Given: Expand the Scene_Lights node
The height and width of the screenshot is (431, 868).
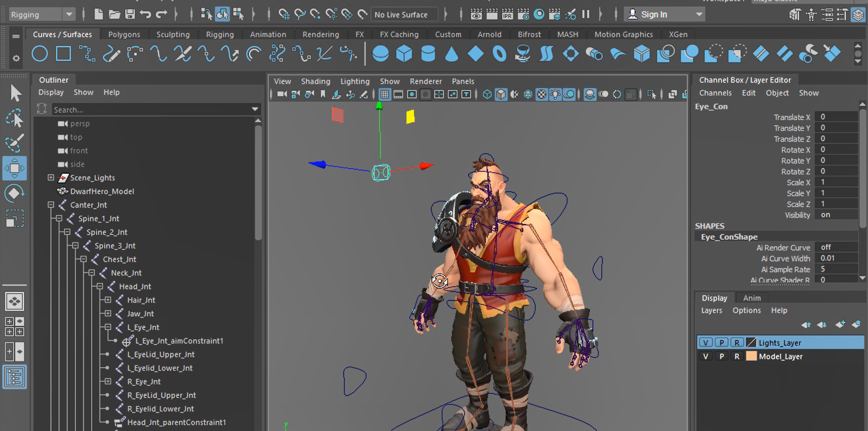Looking at the screenshot, I should (51, 177).
